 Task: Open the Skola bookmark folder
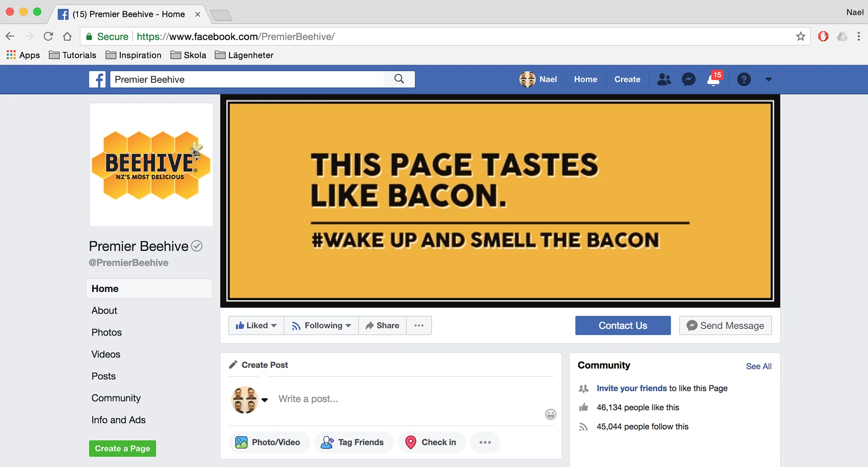pos(188,55)
